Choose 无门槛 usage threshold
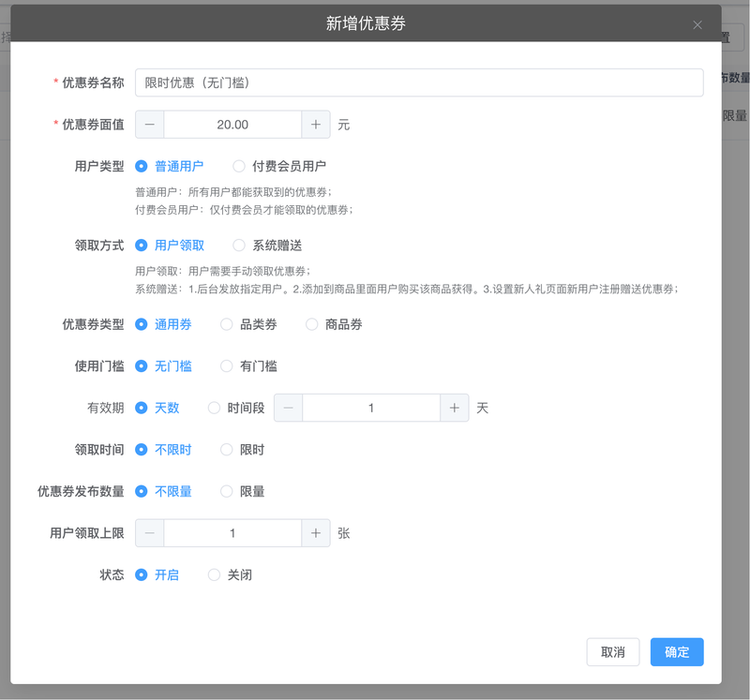This screenshot has height=700, width=750. click(x=163, y=366)
